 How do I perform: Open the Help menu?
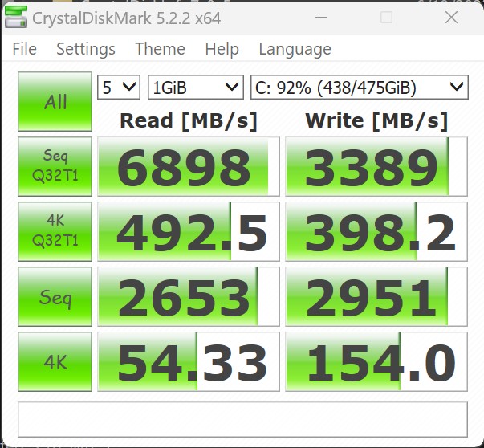[x=222, y=50]
